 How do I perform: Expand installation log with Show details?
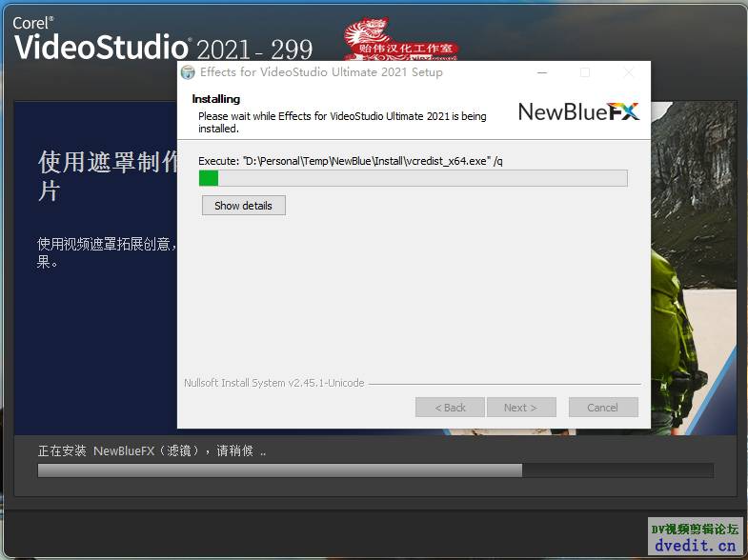(x=243, y=205)
